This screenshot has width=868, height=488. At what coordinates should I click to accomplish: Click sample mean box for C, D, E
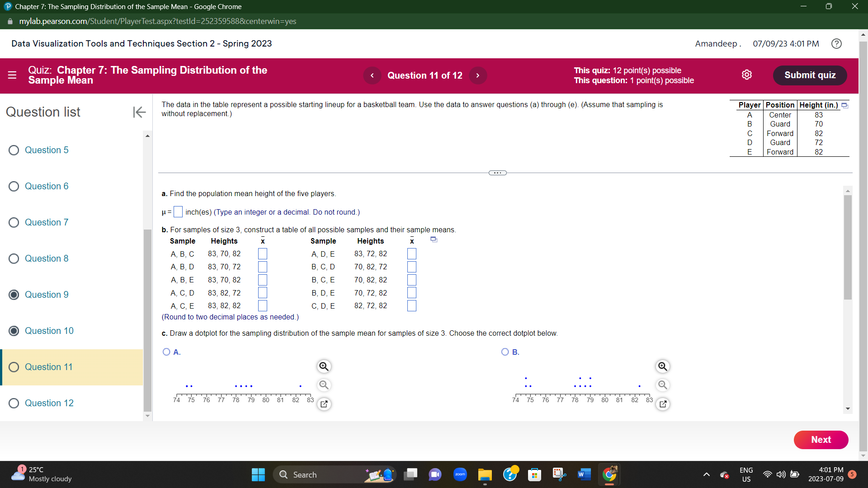[x=412, y=306]
